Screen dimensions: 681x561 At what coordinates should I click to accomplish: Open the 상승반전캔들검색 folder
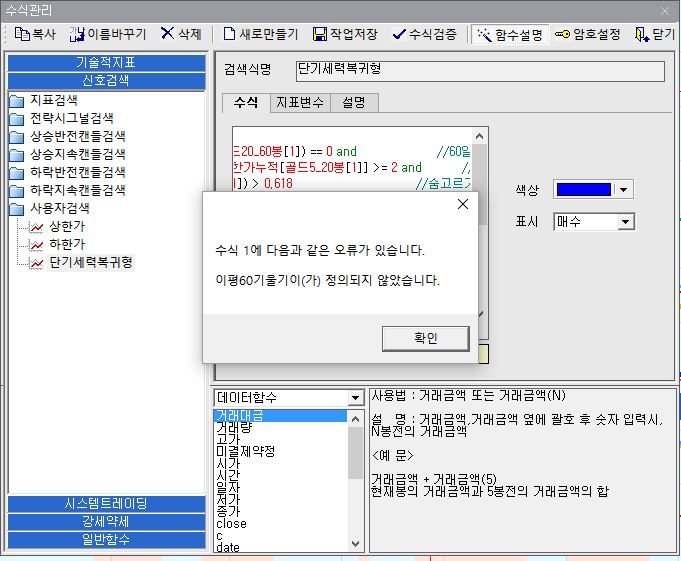point(77,136)
